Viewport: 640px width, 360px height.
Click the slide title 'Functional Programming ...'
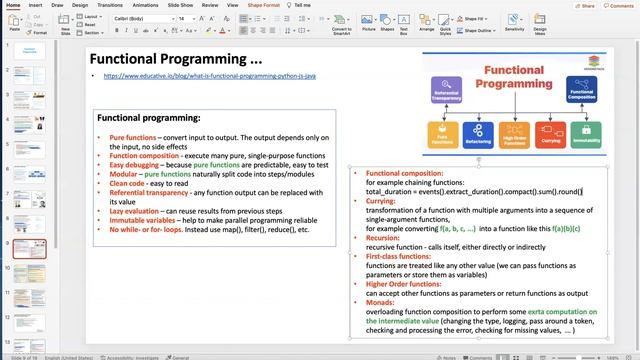click(176, 59)
